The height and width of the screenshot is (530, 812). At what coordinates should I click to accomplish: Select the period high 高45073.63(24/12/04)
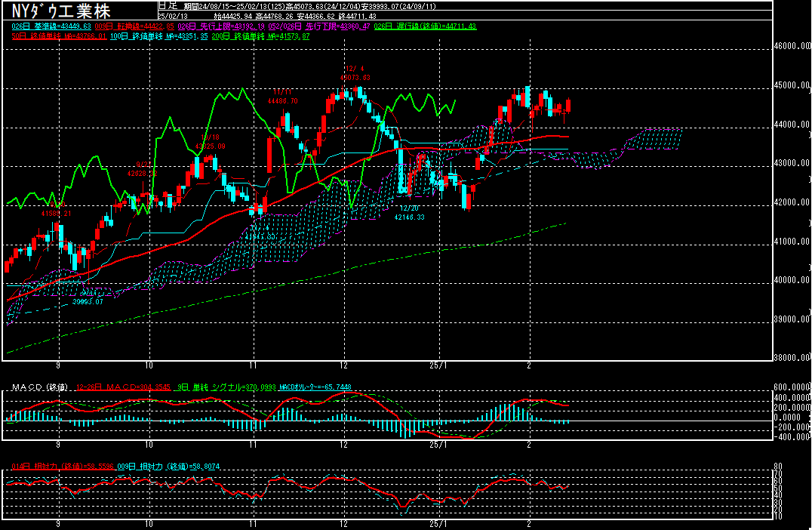(322, 6)
